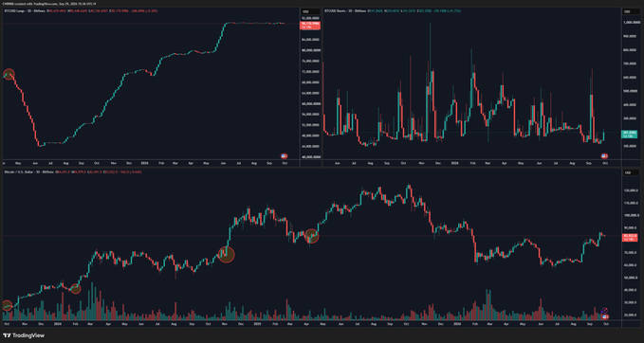644x343 pixels.
Task: Select the circle marker near Feb 2024 on the Bitcoin chart
Action: pos(75,288)
